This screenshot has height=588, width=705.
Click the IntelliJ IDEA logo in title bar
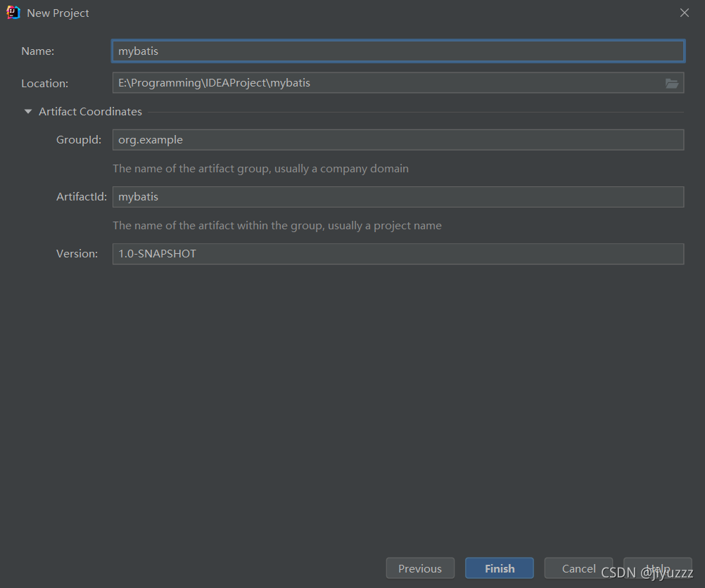[x=13, y=13]
